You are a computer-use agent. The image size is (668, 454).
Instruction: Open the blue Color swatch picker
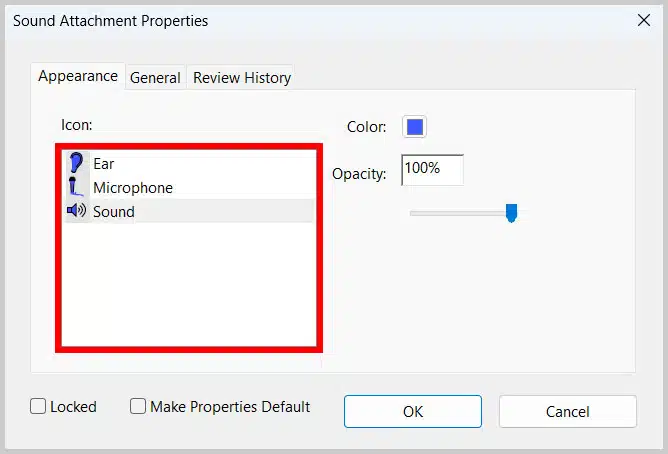[414, 127]
